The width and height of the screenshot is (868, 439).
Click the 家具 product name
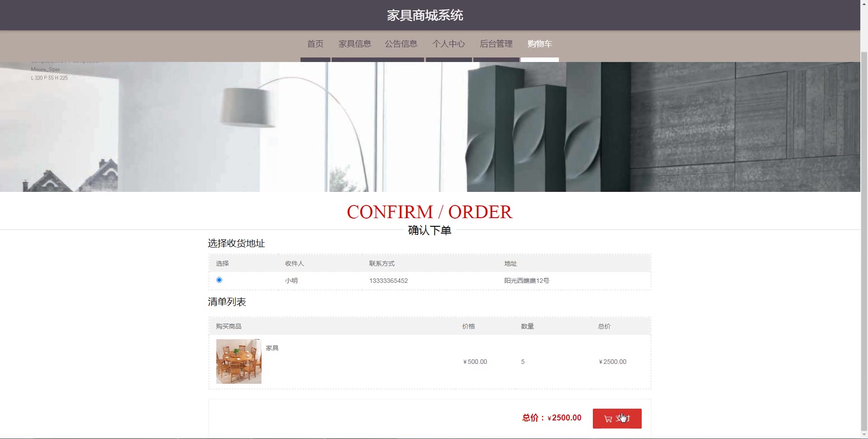click(272, 348)
